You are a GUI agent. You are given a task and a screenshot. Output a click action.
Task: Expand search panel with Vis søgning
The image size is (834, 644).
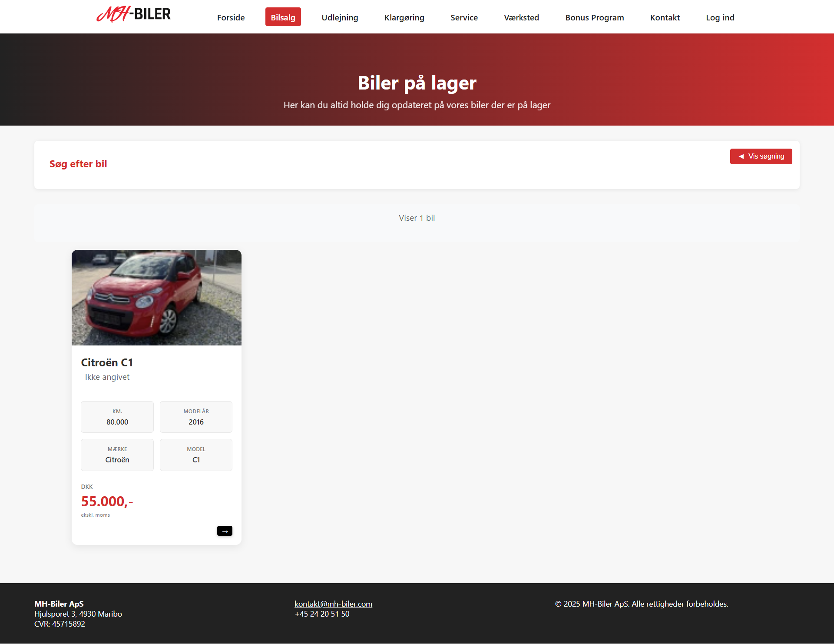point(761,156)
